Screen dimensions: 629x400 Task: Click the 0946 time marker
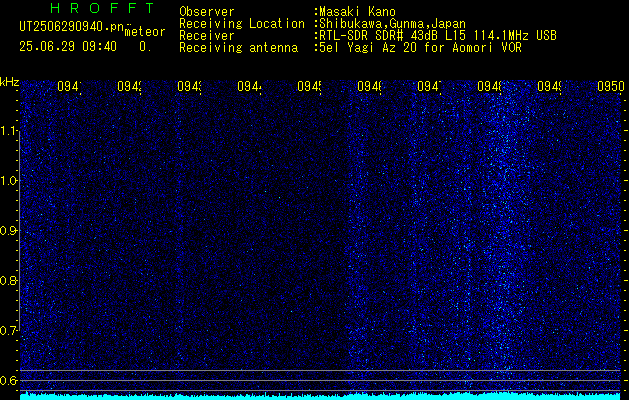pos(369,86)
